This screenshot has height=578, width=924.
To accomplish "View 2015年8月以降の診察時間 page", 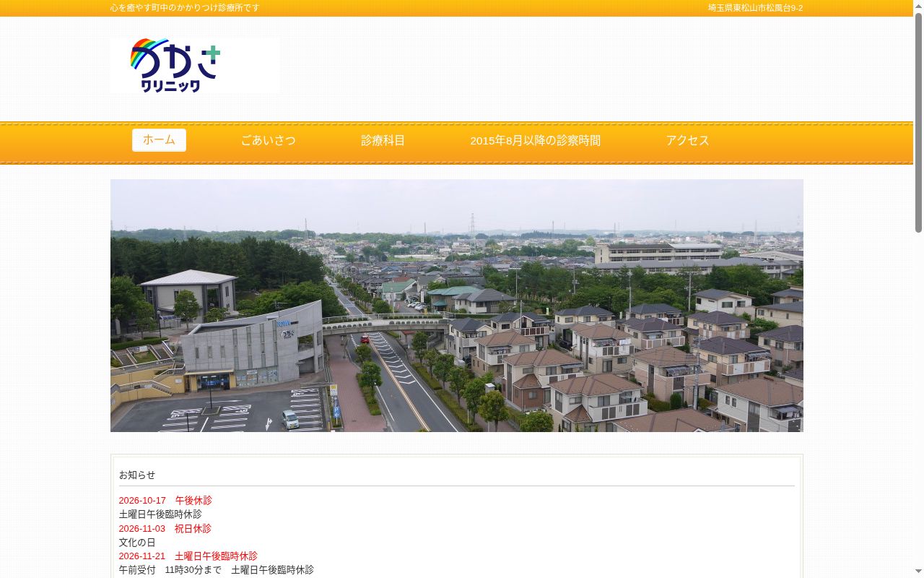I will click(536, 140).
